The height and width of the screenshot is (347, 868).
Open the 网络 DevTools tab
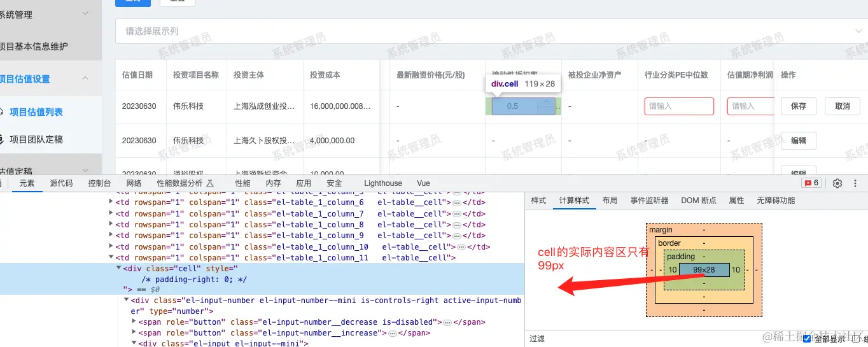pyautogui.click(x=134, y=183)
